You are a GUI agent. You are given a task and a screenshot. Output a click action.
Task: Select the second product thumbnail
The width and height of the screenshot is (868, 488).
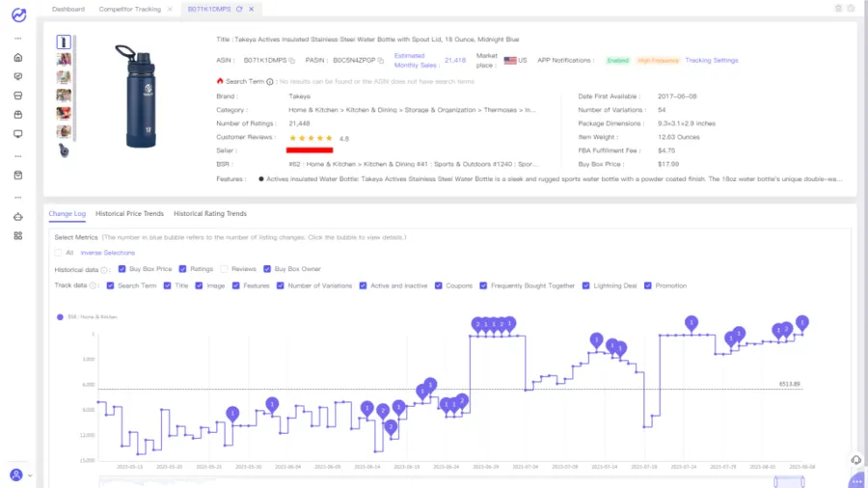tap(64, 59)
